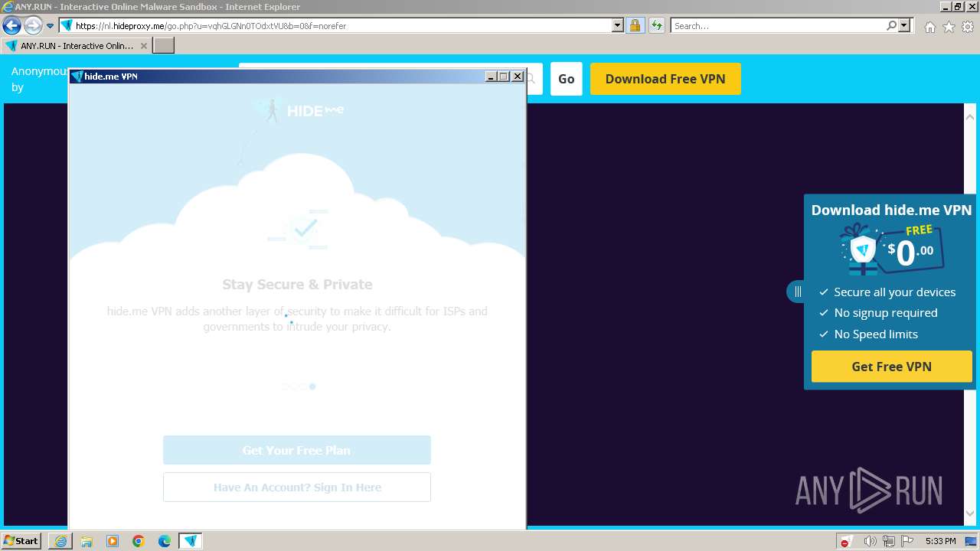Click the hide.me shield gift icon
Viewport: 980px width, 551px height.
864,249
